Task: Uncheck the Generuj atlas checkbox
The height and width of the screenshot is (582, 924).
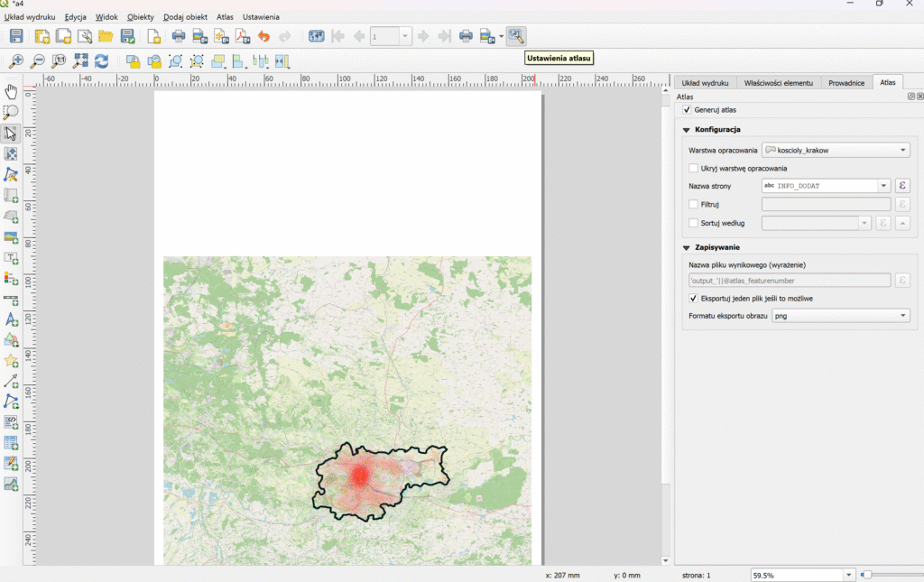Action: pos(688,110)
